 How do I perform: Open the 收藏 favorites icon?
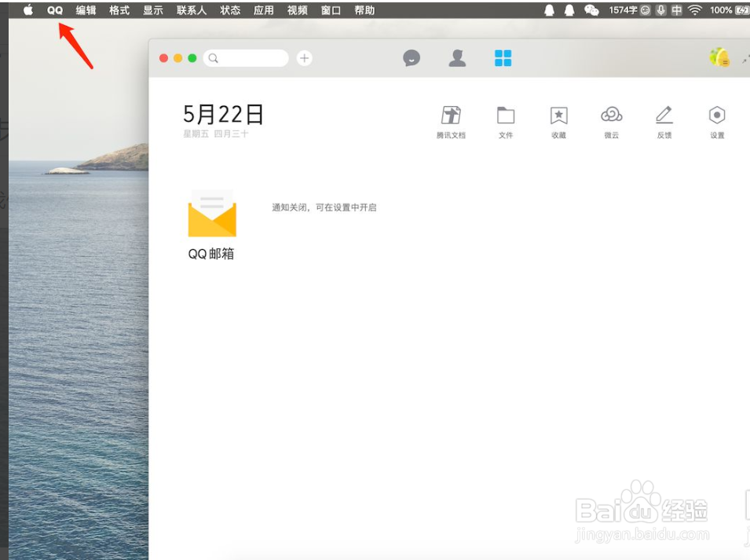tap(558, 122)
